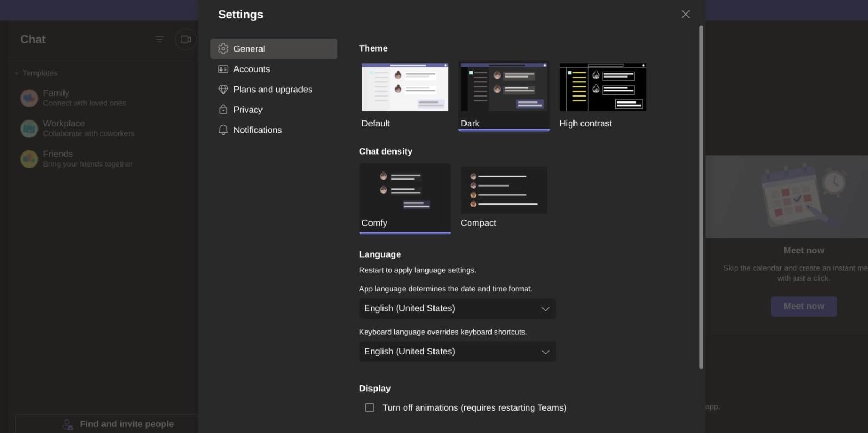Click the Notifications bell icon
The height and width of the screenshot is (433, 868).
(223, 130)
